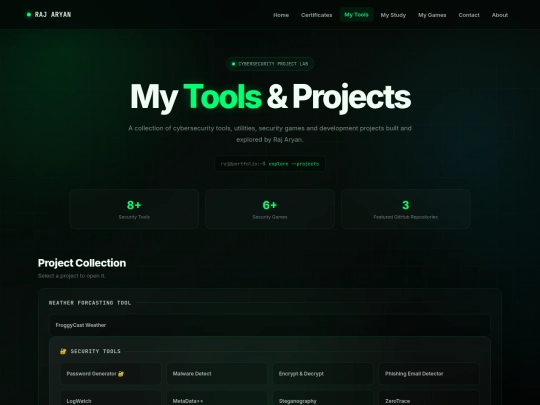Click the Weather Forcasting Tool section label

90,303
